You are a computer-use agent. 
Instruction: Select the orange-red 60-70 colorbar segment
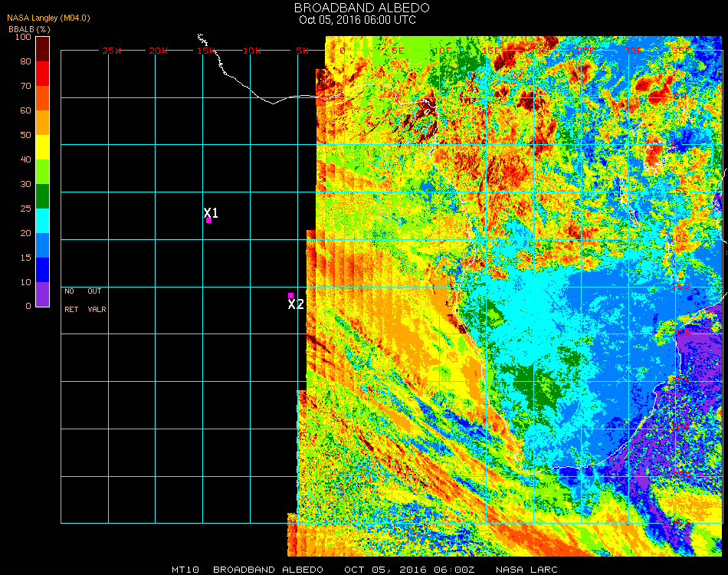(x=43, y=98)
